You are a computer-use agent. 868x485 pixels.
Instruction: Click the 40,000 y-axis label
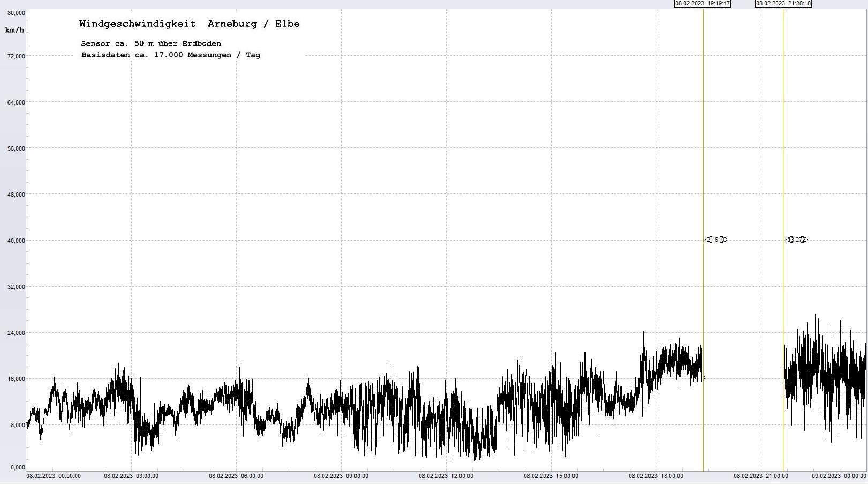pos(16,241)
